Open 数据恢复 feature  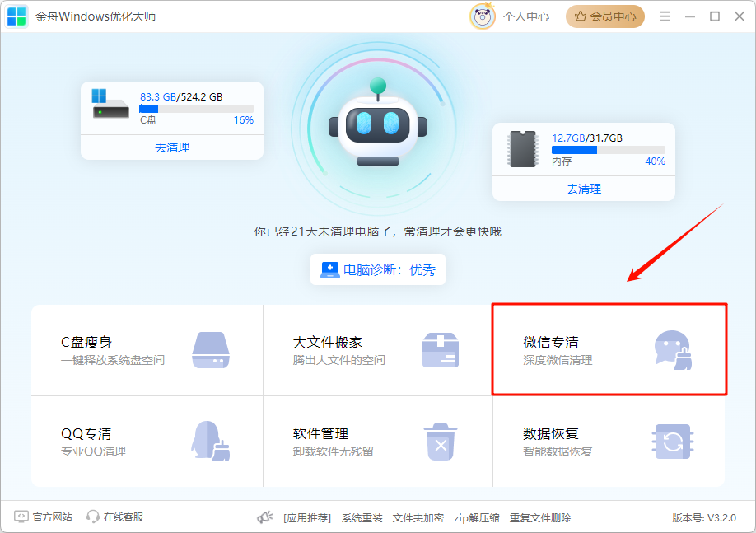click(609, 442)
